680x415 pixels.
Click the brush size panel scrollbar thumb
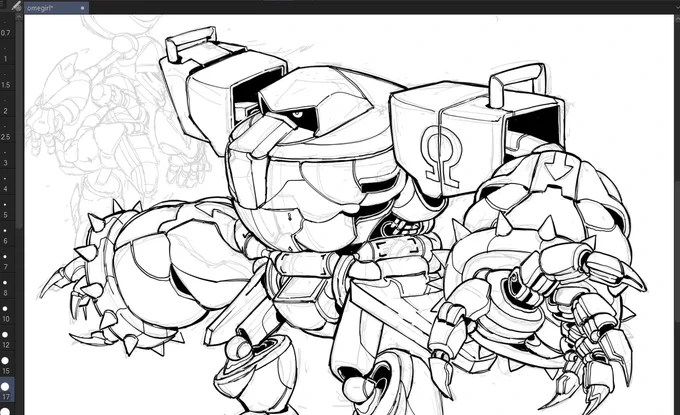coord(19,124)
